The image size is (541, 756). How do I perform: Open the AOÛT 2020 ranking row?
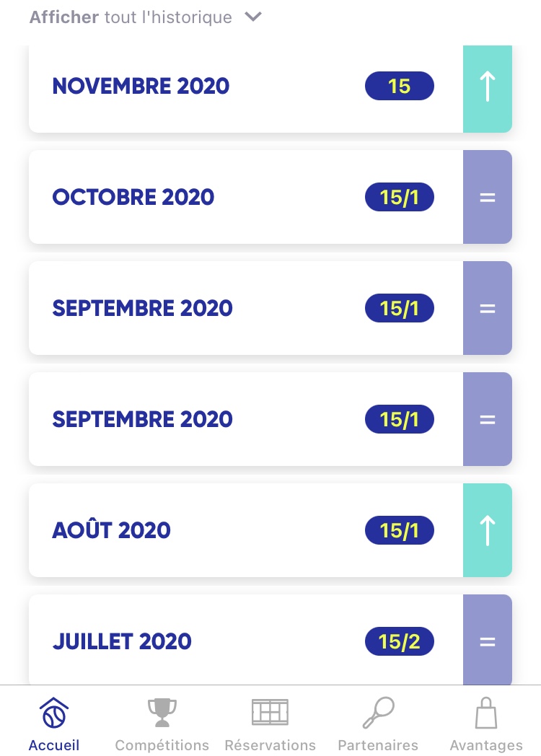coord(112,530)
